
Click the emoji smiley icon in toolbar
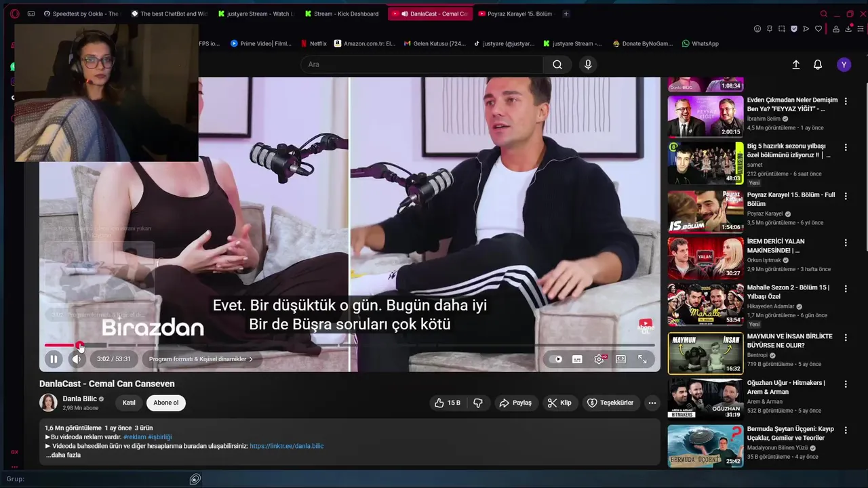[757, 28]
